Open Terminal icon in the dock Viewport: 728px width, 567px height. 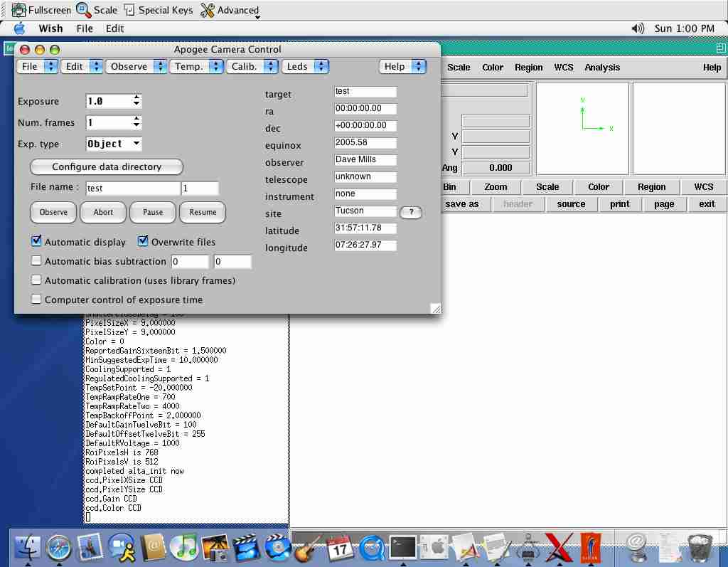[402, 546]
